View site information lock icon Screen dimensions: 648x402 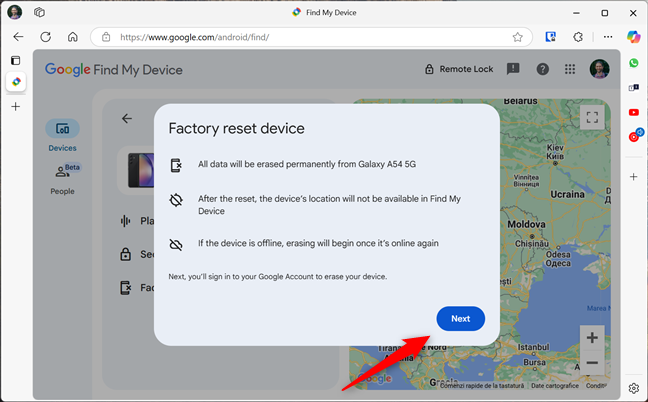[106, 37]
